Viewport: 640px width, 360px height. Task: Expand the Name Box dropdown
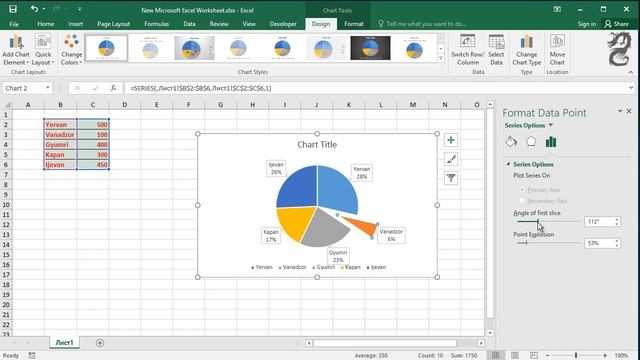click(48, 88)
